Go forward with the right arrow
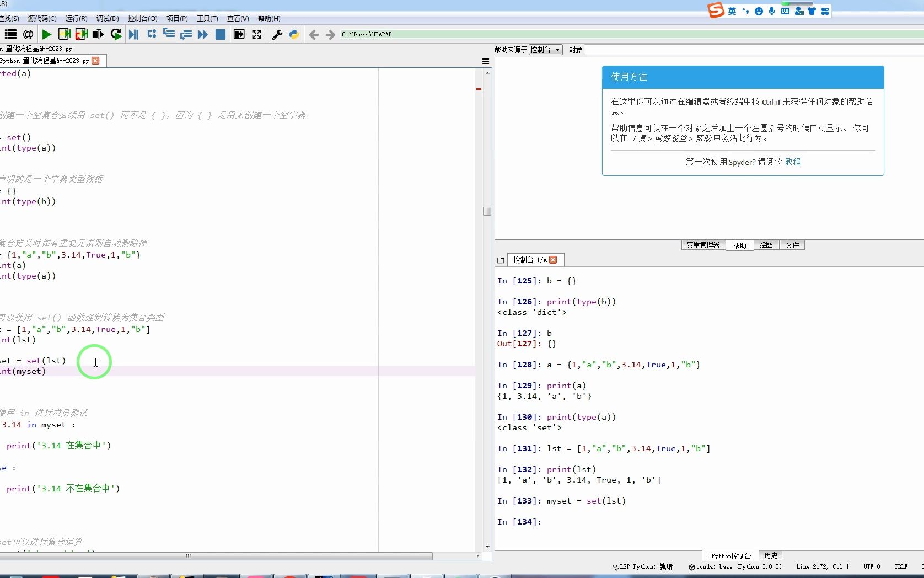 point(330,35)
